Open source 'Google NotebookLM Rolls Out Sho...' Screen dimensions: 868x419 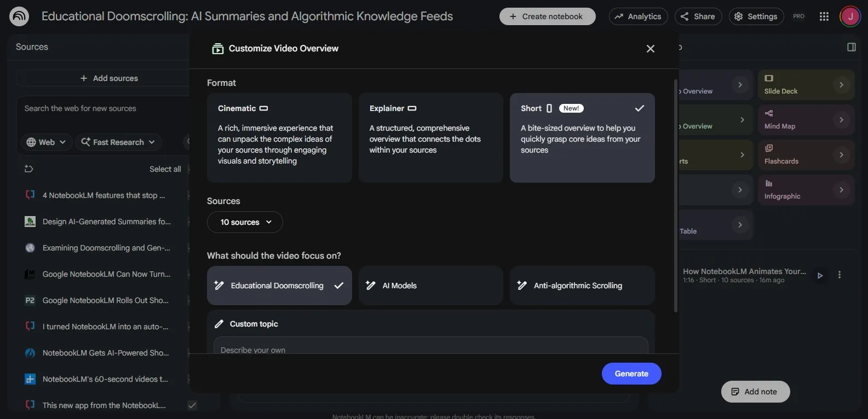pos(106,300)
